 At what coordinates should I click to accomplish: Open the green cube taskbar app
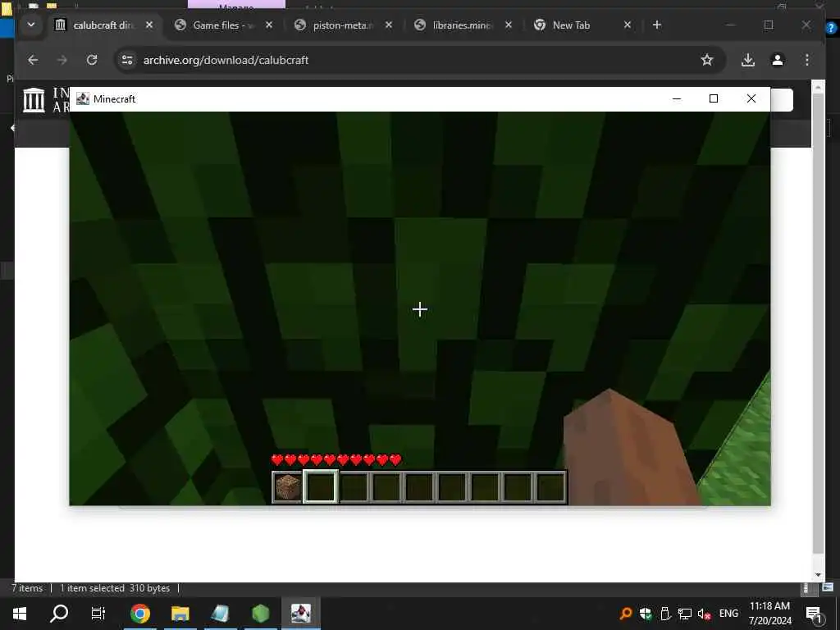coord(260,614)
